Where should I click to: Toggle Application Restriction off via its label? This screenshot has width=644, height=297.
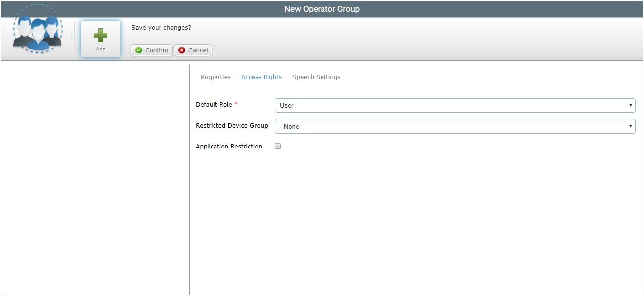228,146
